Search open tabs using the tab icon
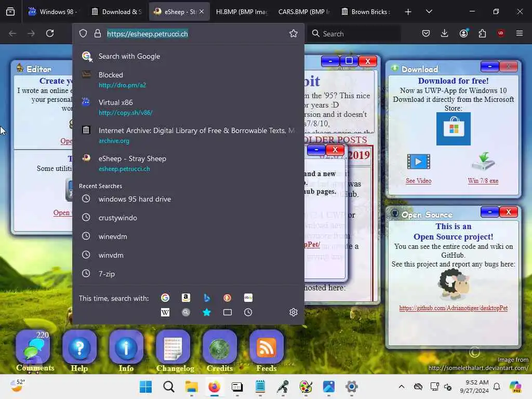The width and height of the screenshot is (532, 399). pyautogui.click(x=228, y=312)
